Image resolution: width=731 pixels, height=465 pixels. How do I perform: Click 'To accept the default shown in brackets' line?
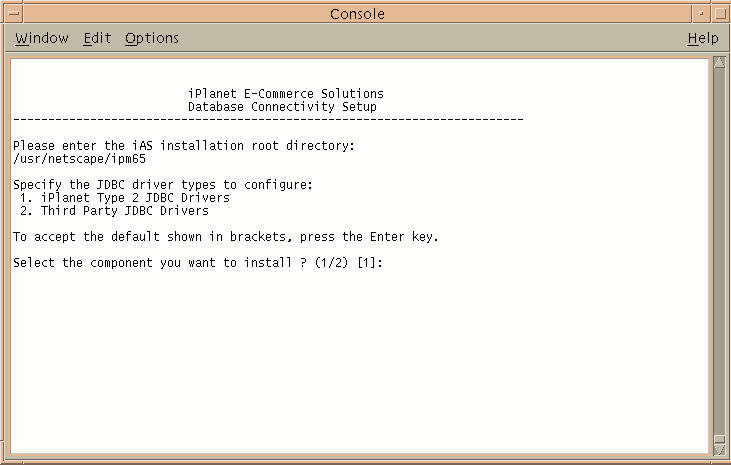[226, 237]
